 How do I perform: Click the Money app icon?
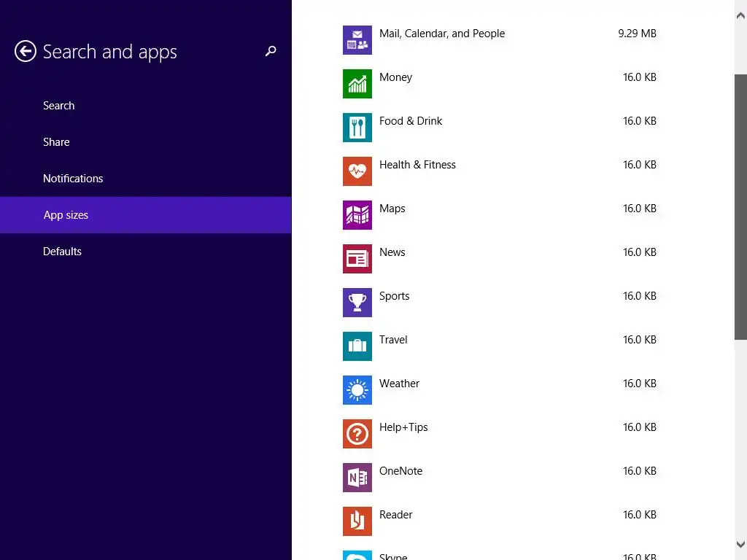(x=357, y=84)
